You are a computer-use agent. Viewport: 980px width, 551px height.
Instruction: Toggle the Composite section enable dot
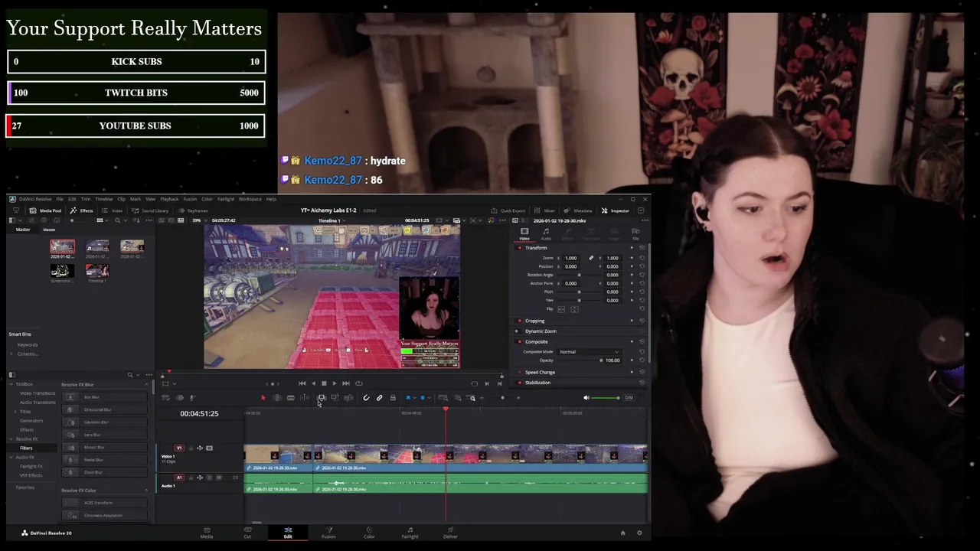tap(520, 342)
